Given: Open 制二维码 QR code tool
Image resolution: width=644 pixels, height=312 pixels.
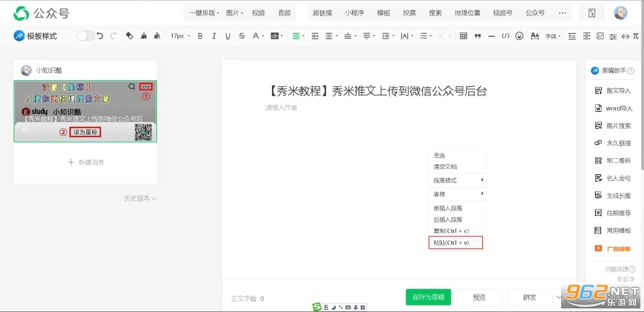Looking at the screenshot, I should pyautogui.click(x=612, y=161).
